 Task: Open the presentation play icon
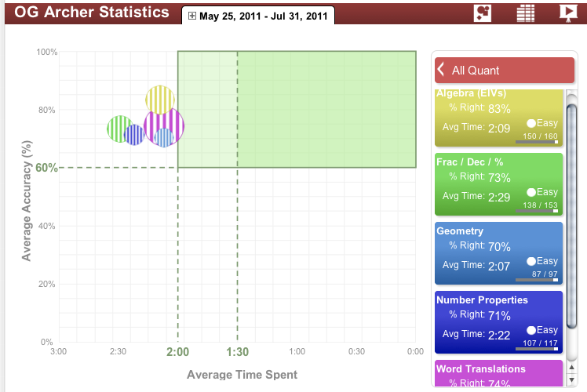pyautogui.click(x=568, y=13)
